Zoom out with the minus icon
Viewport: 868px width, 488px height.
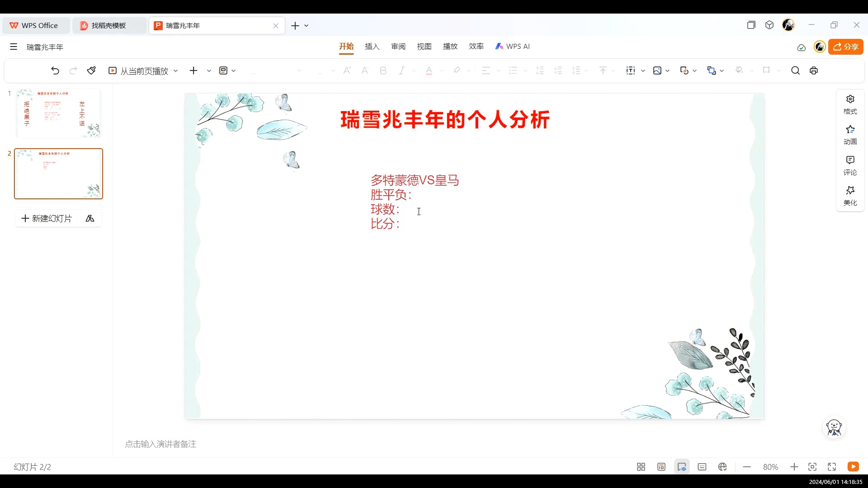pyautogui.click(x=747, y=467)
